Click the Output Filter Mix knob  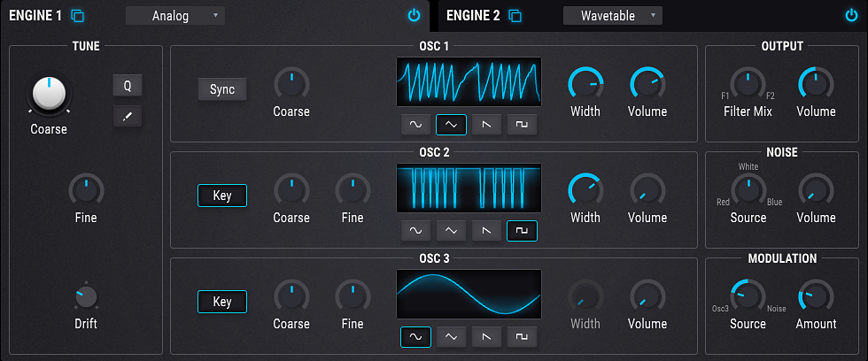[x=748, y=85]
